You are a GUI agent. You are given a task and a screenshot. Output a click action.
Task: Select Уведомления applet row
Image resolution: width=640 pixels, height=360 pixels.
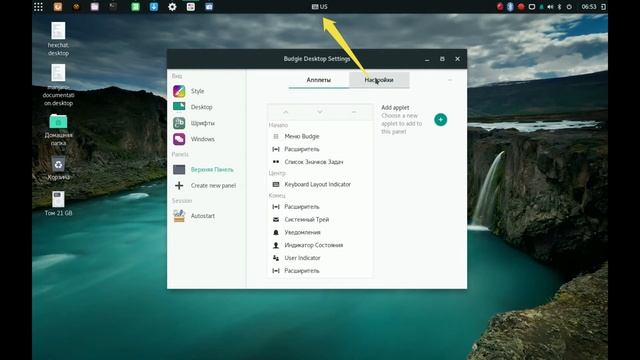pyautogui.click(x=320, y=232)
